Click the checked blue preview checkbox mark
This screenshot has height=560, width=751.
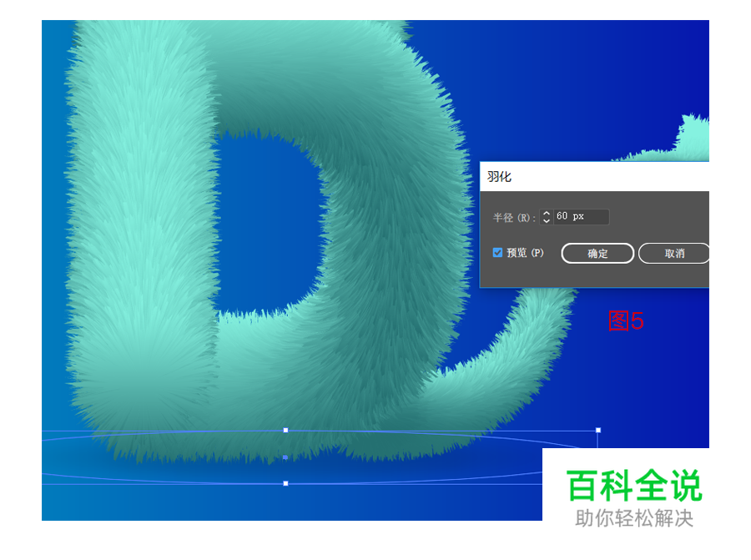[x=496, y=253]
